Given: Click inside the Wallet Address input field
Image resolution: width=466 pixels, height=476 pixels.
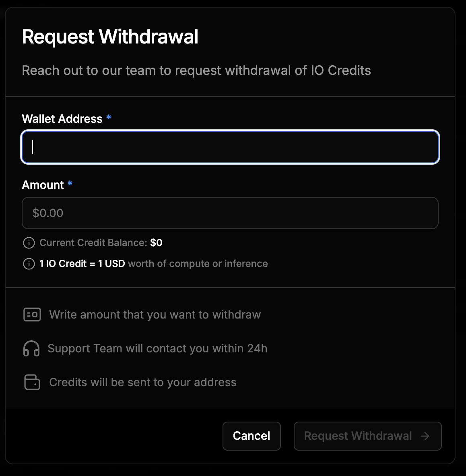Looking at the screenshot, I should click(x=230, y=147).
